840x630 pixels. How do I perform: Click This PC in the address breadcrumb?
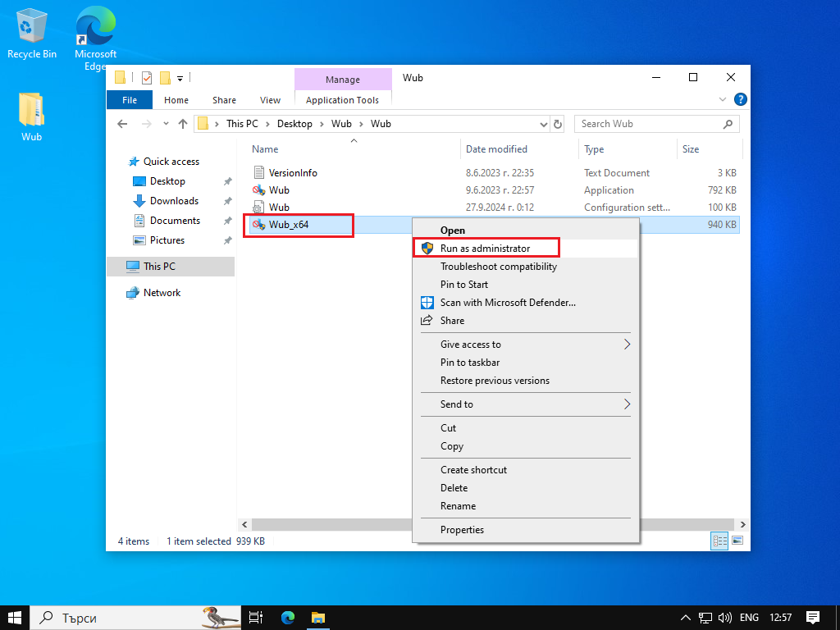[x=242, y=124]
